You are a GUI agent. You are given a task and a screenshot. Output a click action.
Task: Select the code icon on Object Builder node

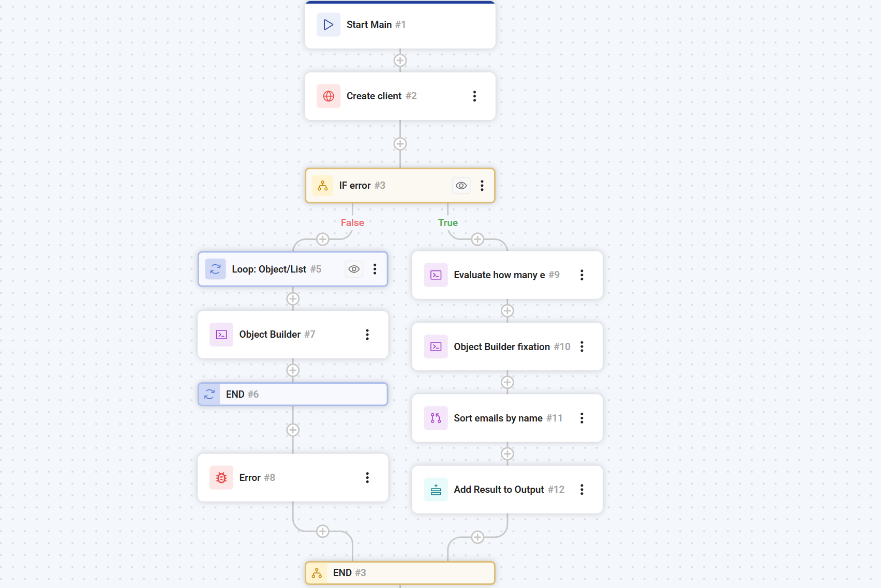221,335
